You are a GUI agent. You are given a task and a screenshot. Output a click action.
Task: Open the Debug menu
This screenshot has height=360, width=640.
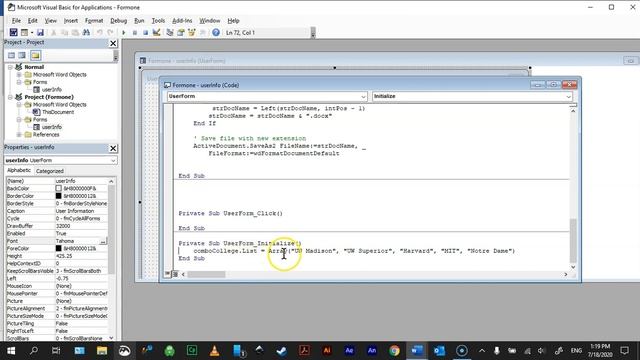click(118, 20)
